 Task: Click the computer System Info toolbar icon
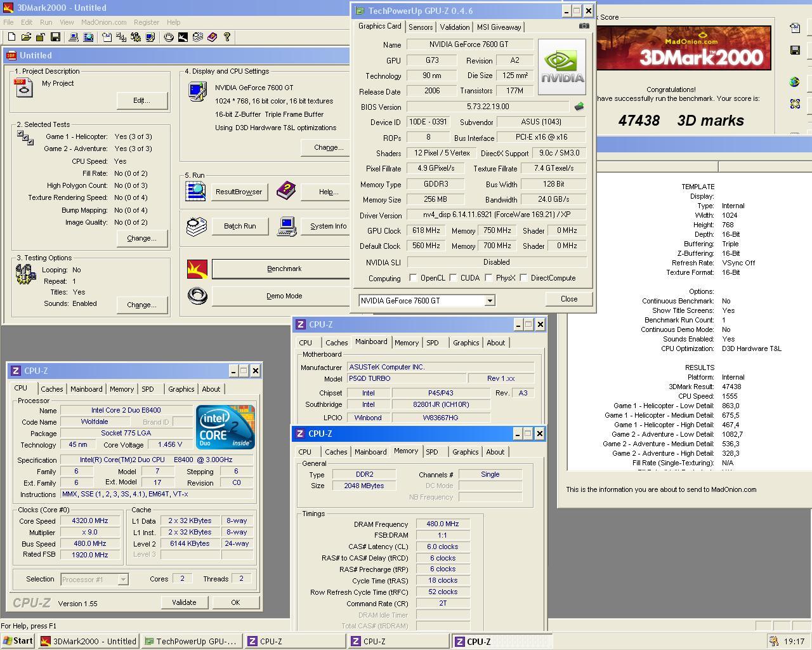click(x=74, y=37)
